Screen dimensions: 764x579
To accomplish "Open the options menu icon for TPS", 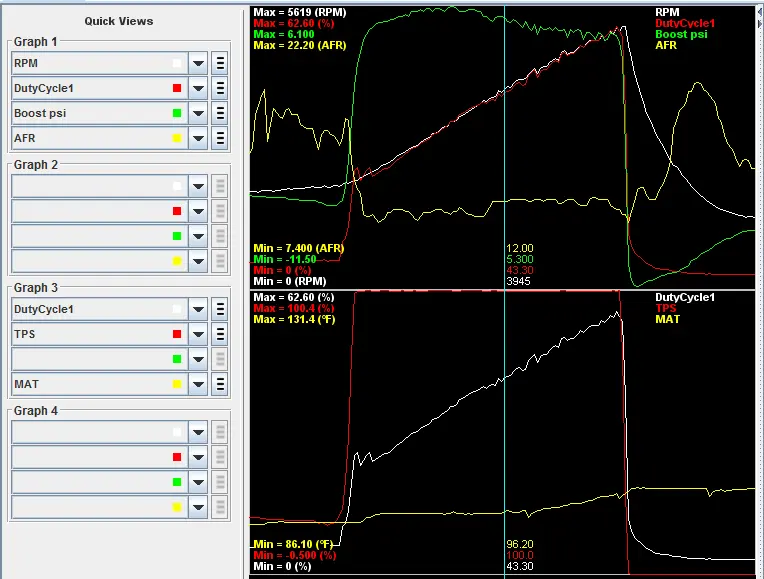I will pyautogui.click(x=220, y=334).
